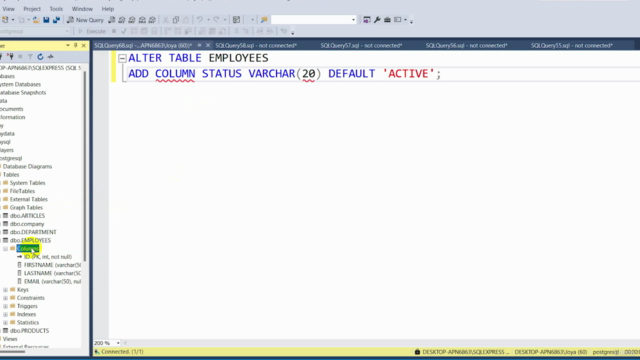Select the dbo.ARTICLES table

[x=27, y=216]
